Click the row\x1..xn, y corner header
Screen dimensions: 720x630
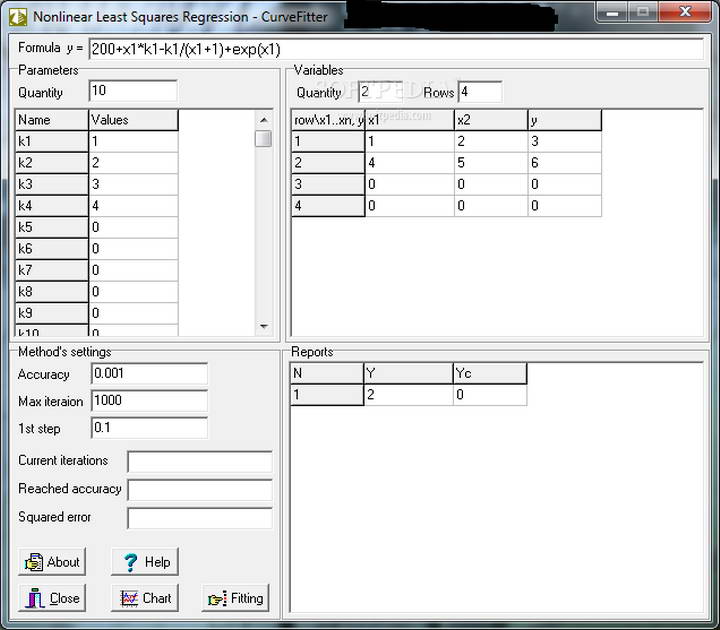click(328, 120)
